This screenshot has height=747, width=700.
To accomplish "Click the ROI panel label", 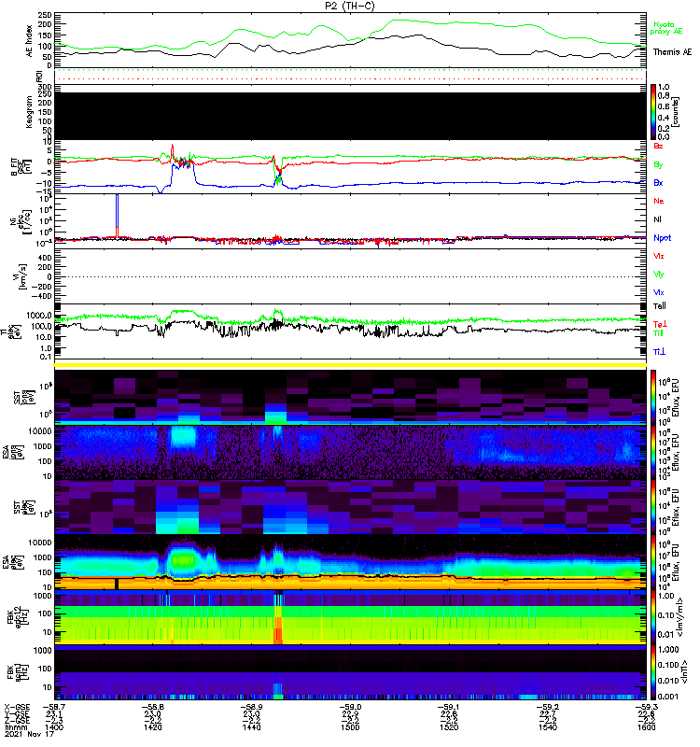I will [39, 77].
